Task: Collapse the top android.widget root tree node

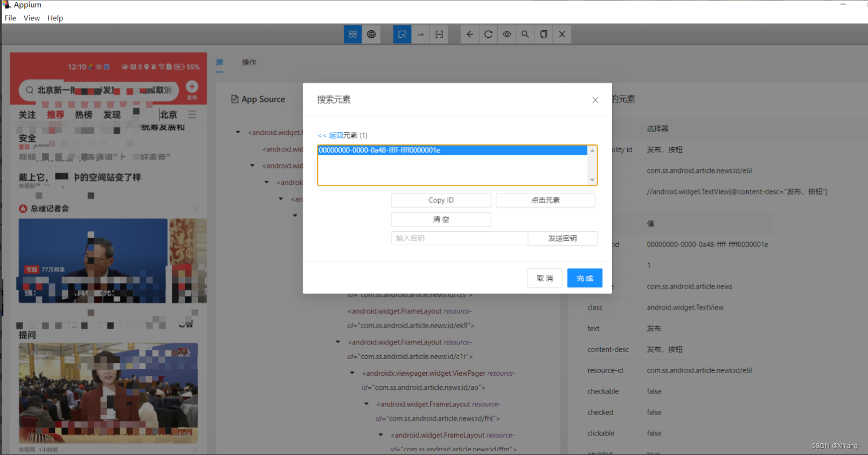Action: click(x=238, y=132)
